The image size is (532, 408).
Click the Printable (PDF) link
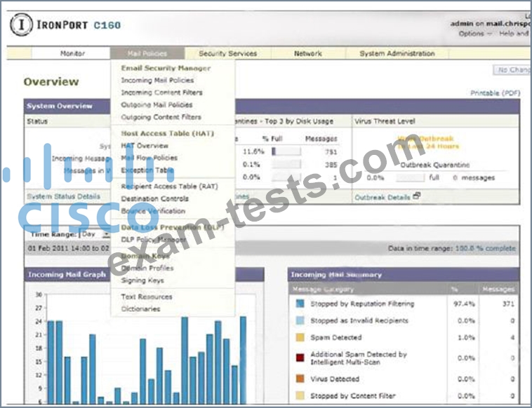(x=495, y=93)
